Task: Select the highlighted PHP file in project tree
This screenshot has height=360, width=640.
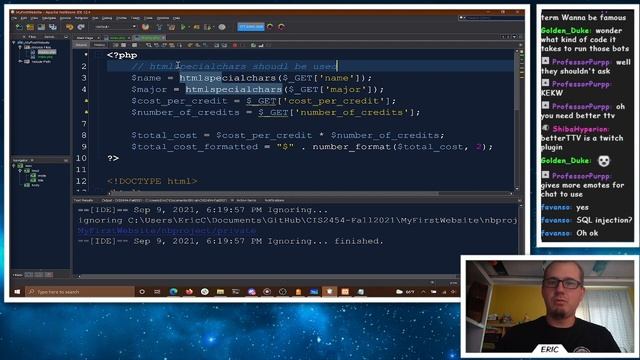Action: (x=47, y=52)
